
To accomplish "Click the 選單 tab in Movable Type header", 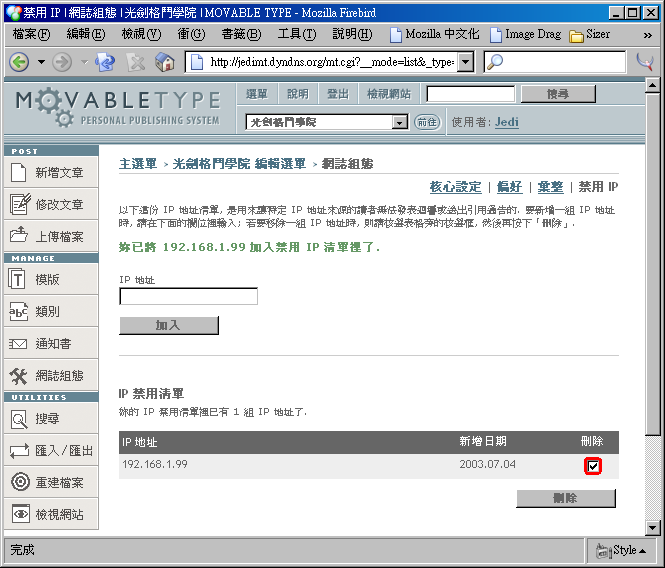I will 257,94.
